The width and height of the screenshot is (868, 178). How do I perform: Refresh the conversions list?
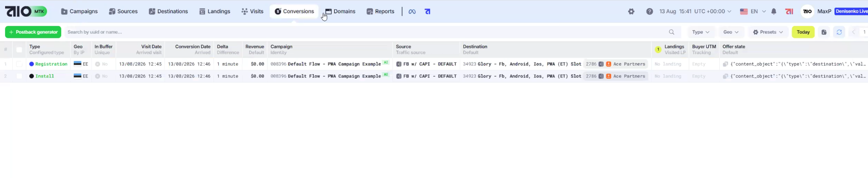pyautogui.click(x=839, y=32)
